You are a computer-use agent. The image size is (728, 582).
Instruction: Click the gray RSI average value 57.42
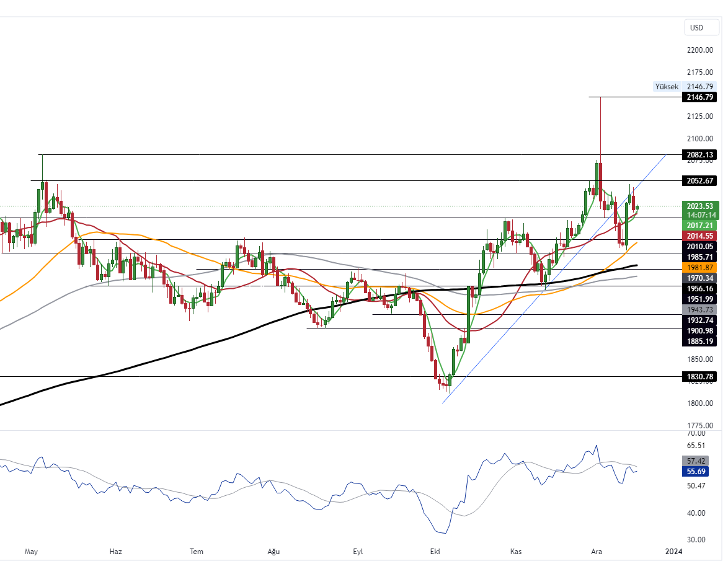click(695, 461)
